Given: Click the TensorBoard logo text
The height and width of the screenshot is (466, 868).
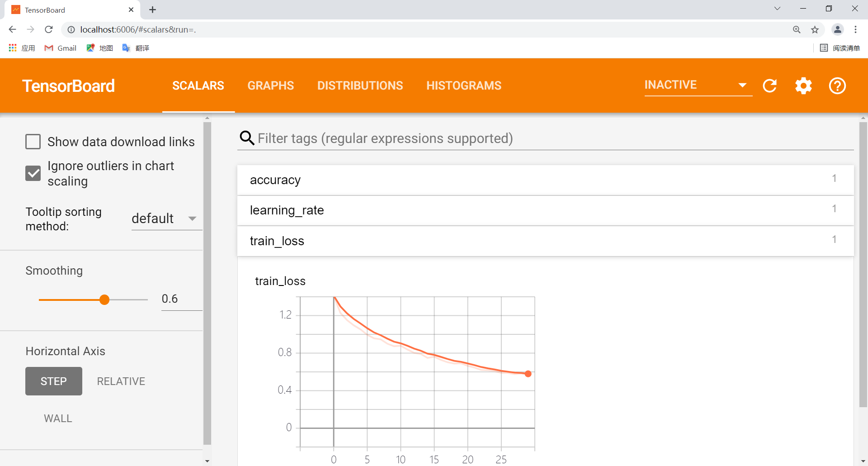Looking at the screenshot, I should 68,86.
